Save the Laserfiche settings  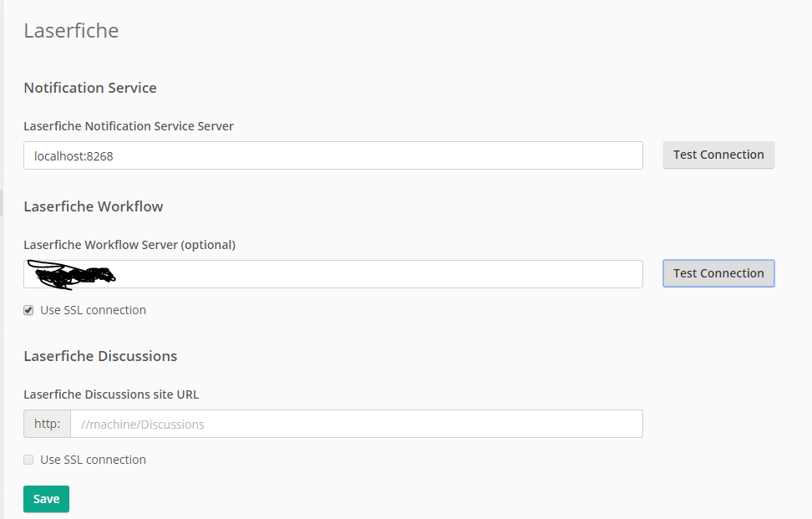click(46, 499)
